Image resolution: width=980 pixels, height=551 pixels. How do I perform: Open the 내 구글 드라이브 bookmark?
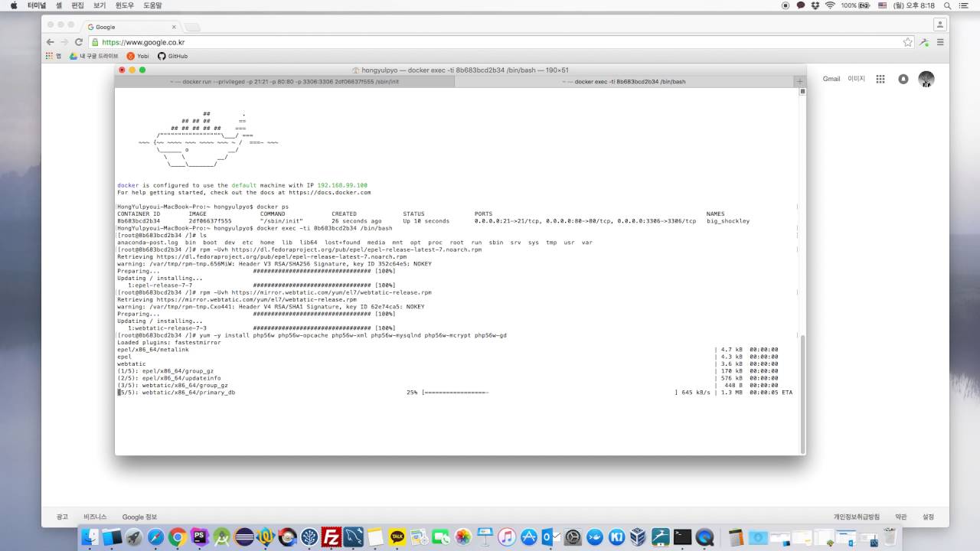tap(94, 56)
